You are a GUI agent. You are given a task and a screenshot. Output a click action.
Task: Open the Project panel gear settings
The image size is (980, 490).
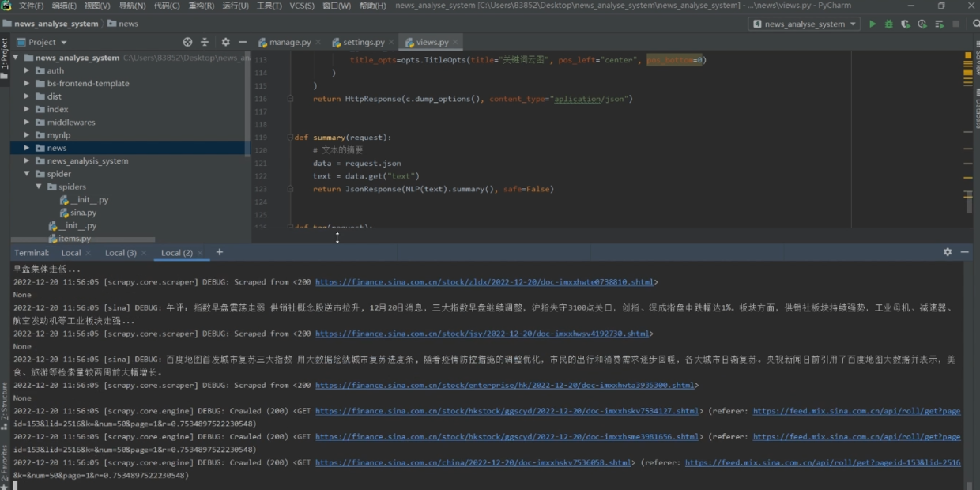click(225, 42)
